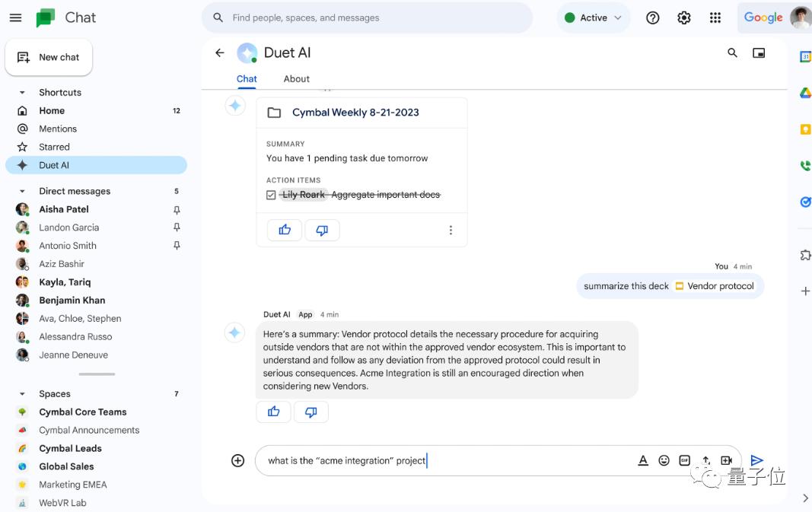This screenshot has height=512, width=812.
Task: Click the upload file icon
Action: point(705,460)
